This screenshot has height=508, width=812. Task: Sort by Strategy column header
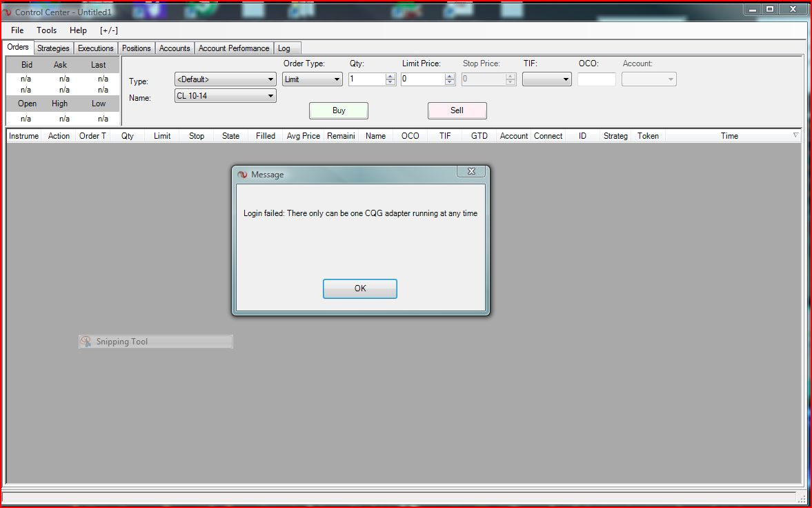coord(616,136)
